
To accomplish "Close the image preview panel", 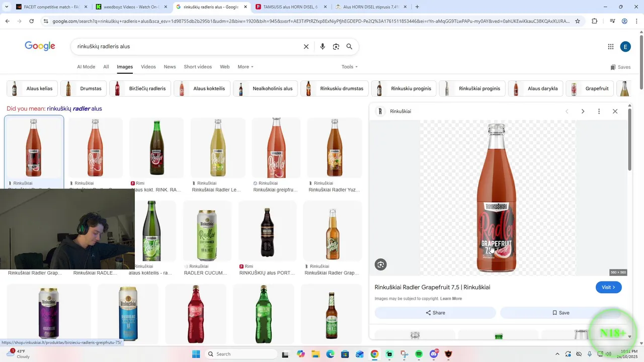I will point(615,111).
